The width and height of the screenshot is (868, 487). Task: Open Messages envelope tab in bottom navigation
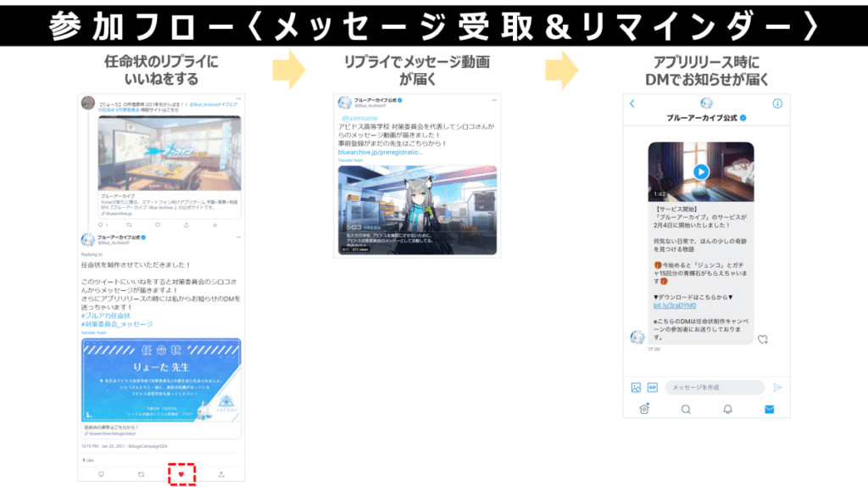769,410
